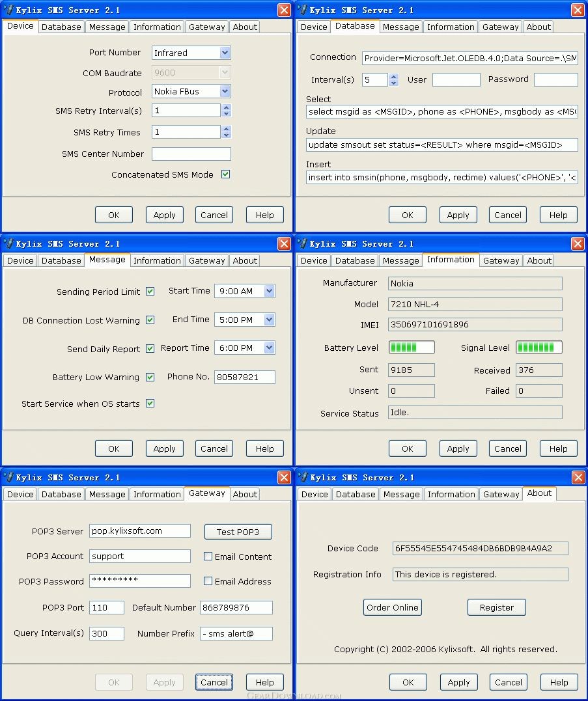The image size is (588, 701).
Task: Click the POP3 Server field
Action: [x=140, y=531]
